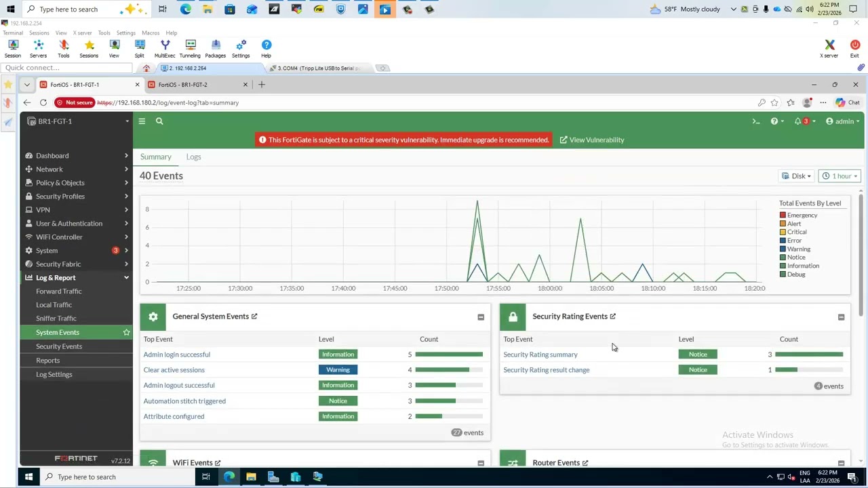Collapse the General System Events widget

(x=481, y=317)
